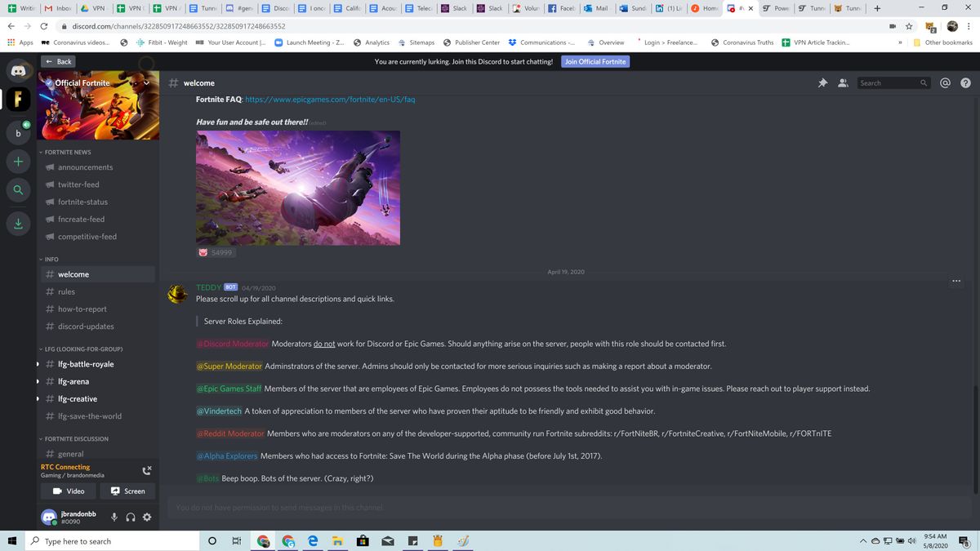Open recent mentions inbox
The image size is (980, 551).
tap(945, 82)
